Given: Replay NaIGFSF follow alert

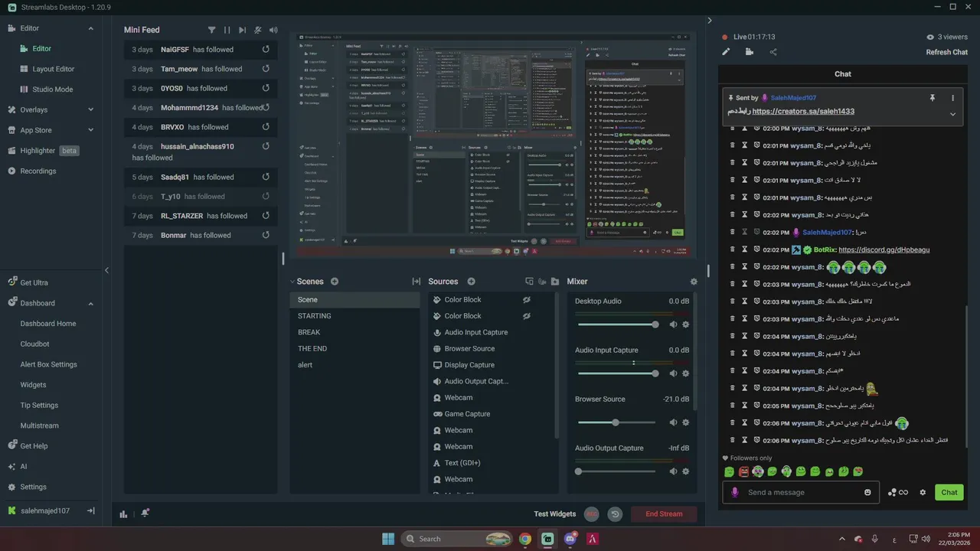Looking at the screenshot, I should pyautogui.click(x=266, y=49).
